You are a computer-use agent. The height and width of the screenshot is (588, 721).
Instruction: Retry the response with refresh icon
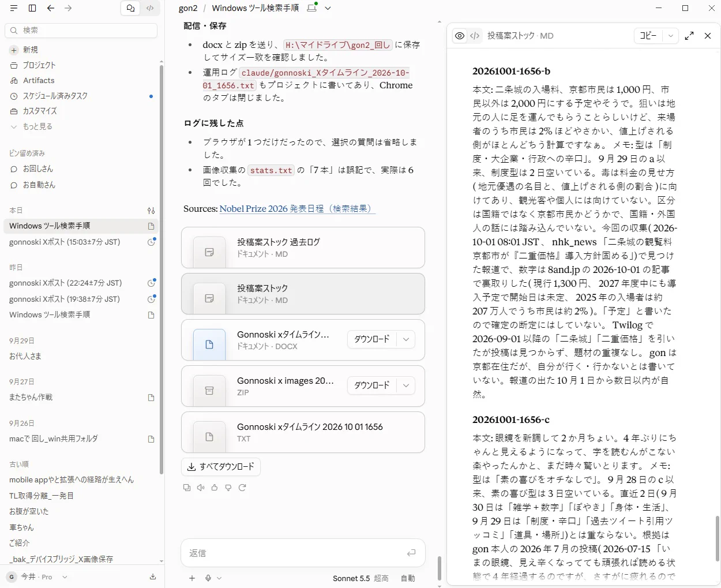[x=242, y=488]
